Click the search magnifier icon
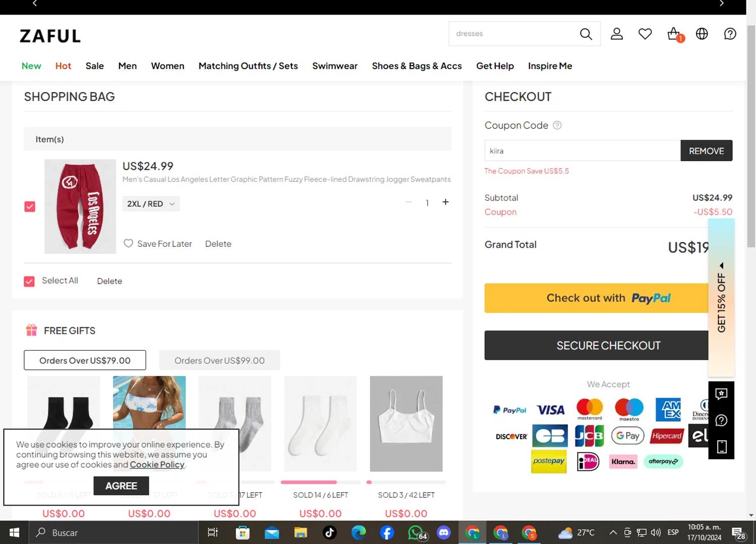This screenshot has width=756, height=544. (586, 34)
